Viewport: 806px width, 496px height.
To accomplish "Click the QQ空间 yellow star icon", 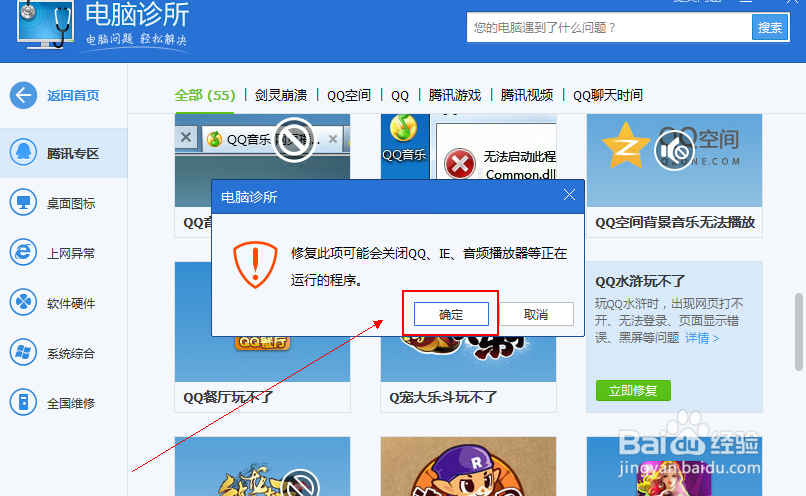I will (626, 145).
